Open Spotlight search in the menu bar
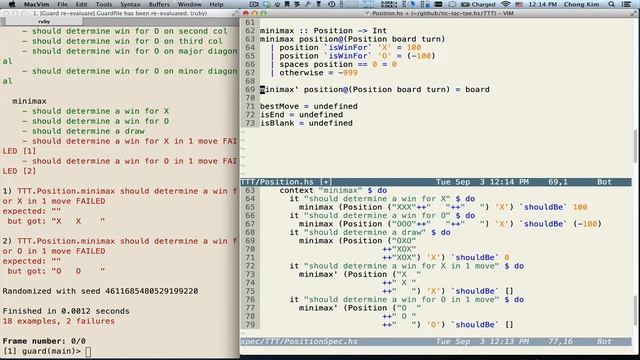640x360 pixels. tap(611, 4)
